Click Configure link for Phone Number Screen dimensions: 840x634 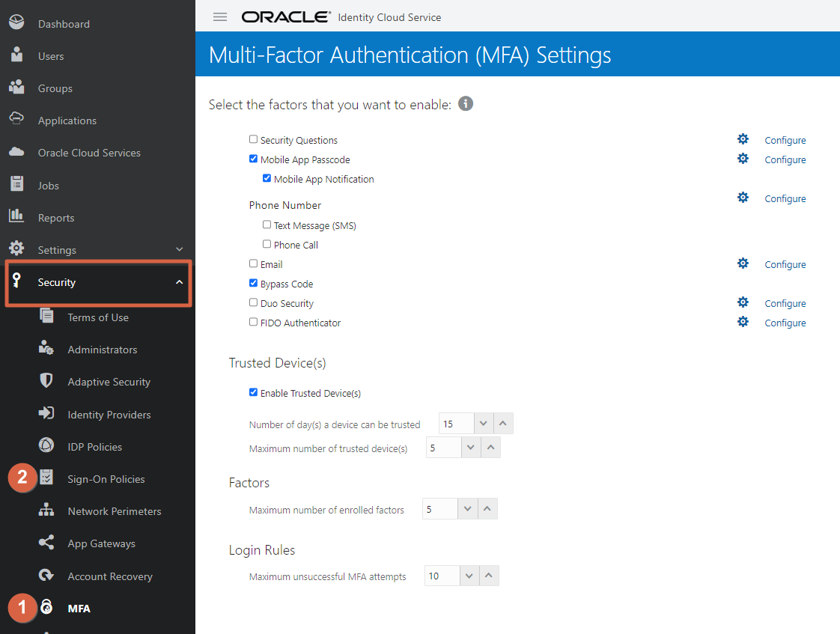click(785, 198)
